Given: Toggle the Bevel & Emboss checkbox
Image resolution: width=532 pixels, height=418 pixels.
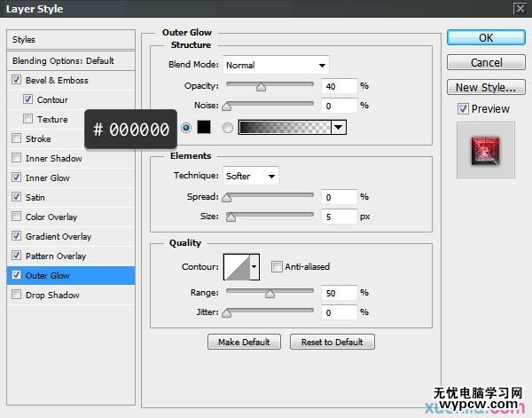Looking at the screenshot, I should tap(16, 80).
